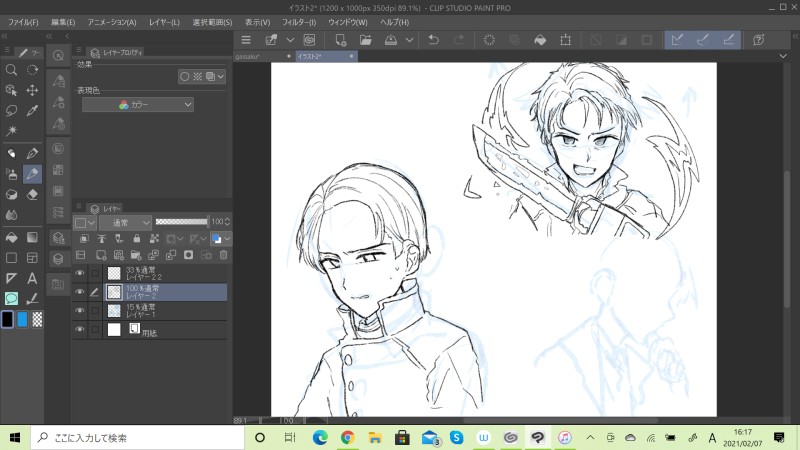Click the Deselect dotted circle icon
The height and width of the screenshot is (450, 800).
click(x=489, y=40)
